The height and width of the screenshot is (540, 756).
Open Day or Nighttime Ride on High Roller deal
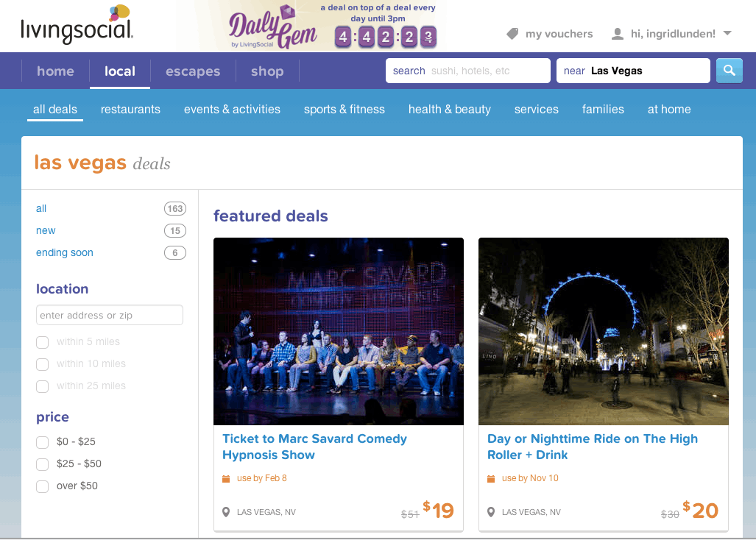pyautogui.click(x=592, y=447)
